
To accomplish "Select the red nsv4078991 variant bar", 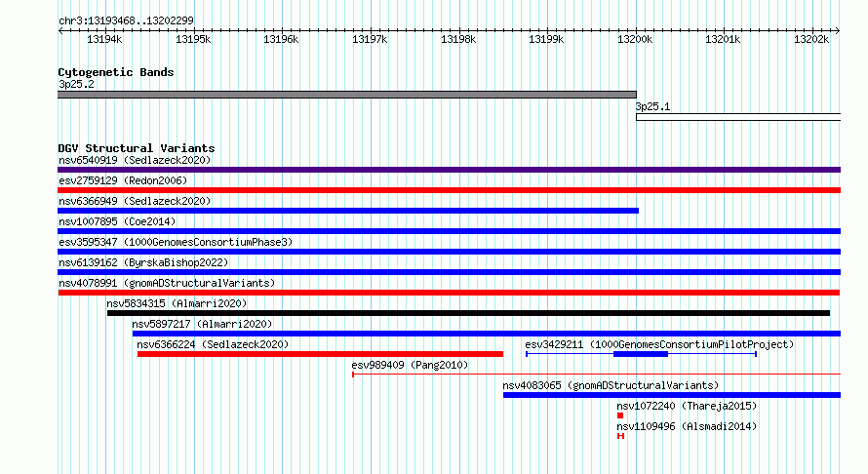I will point(449,293).
